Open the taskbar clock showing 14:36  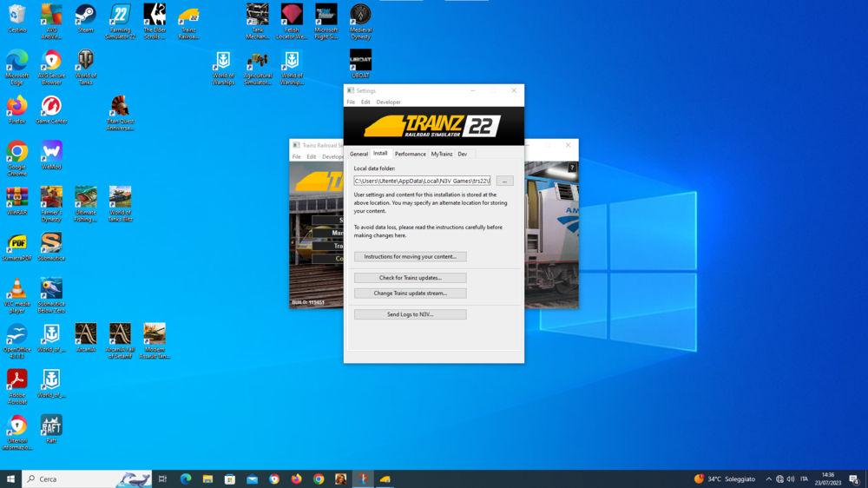coord(827,478)
